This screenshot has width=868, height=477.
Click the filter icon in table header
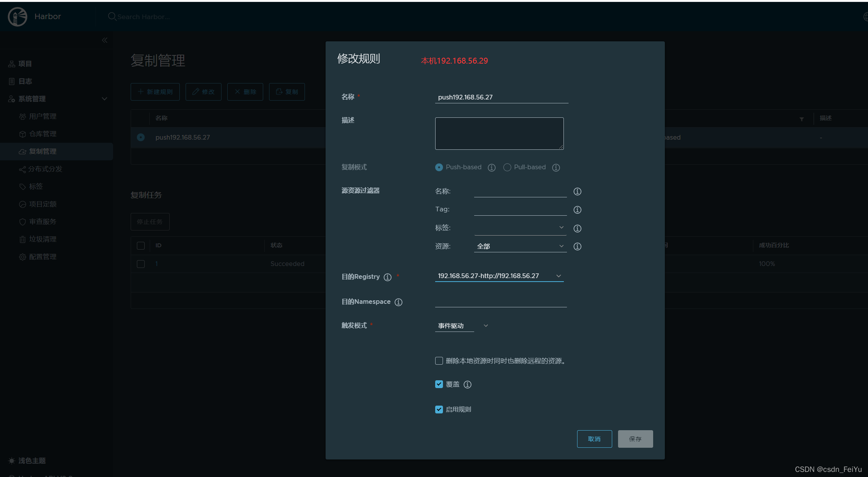click(x=802, y=119)
